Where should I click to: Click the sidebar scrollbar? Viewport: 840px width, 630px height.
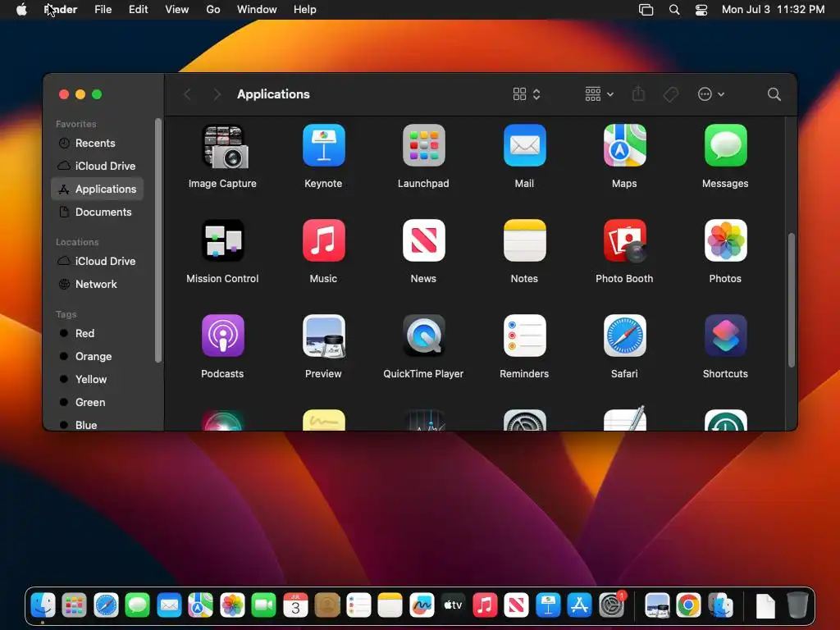pos(158,240)
